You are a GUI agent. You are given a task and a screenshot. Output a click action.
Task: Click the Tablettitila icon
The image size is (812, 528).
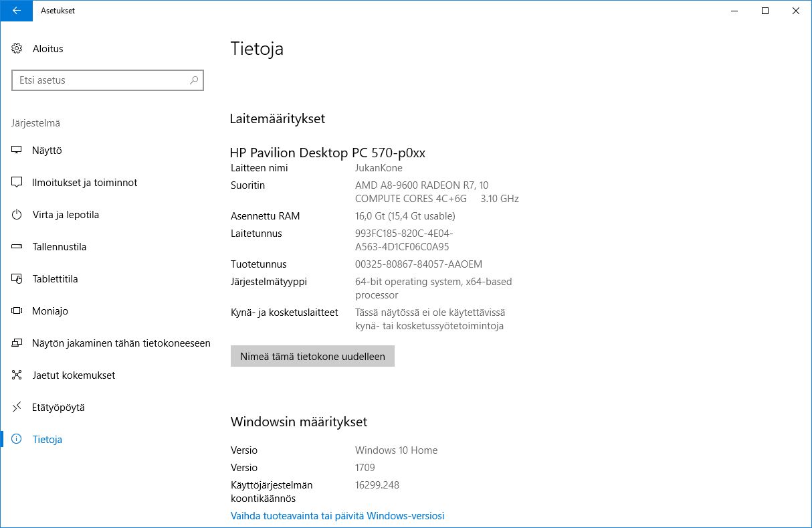(x=17, y=279)
